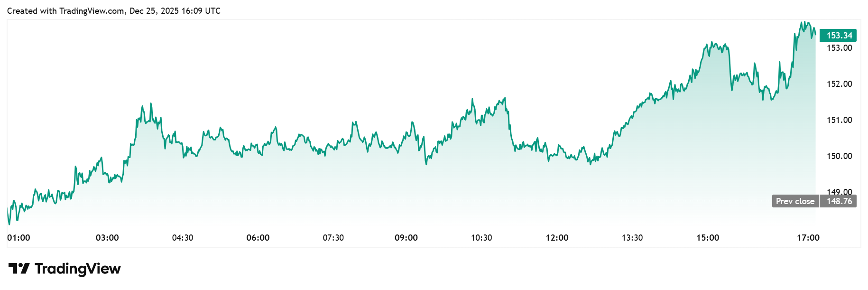
Task: Select the 10:30 time axis marker
Action: pos(481,238)
